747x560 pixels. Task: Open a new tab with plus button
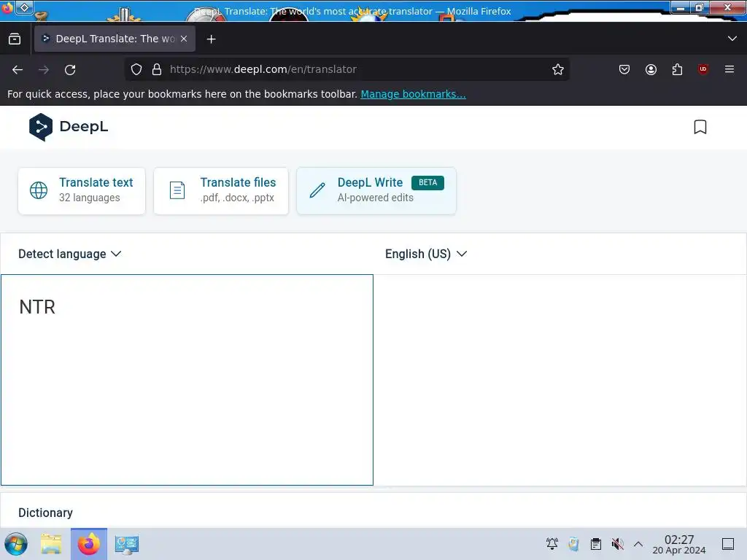(211, 39)
